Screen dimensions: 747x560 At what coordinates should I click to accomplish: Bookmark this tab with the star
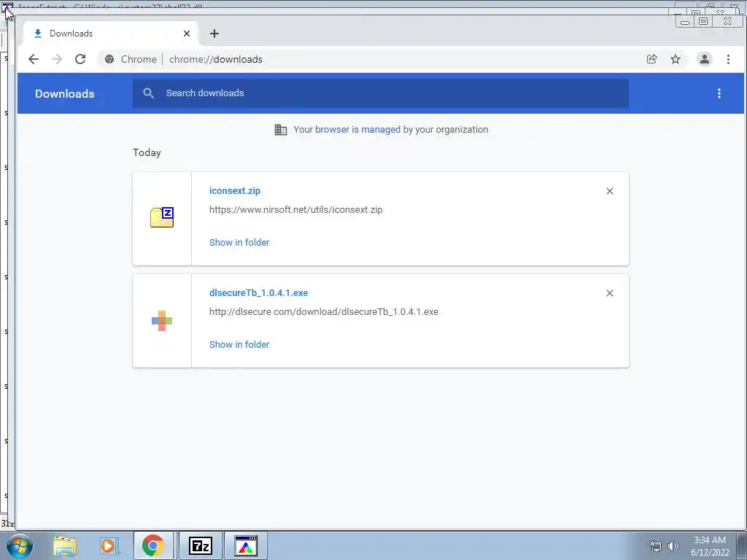click(x=675, y=59)
